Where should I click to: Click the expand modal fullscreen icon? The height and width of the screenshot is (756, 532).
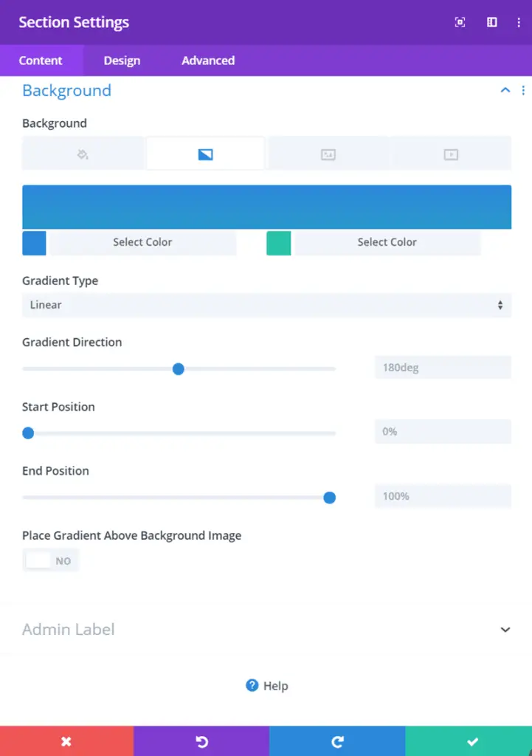(460, 22)
